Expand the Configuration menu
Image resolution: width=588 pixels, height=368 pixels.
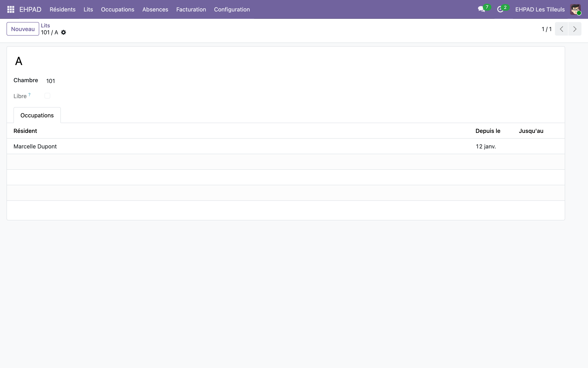pyautogui.click(x=232, y=9)
